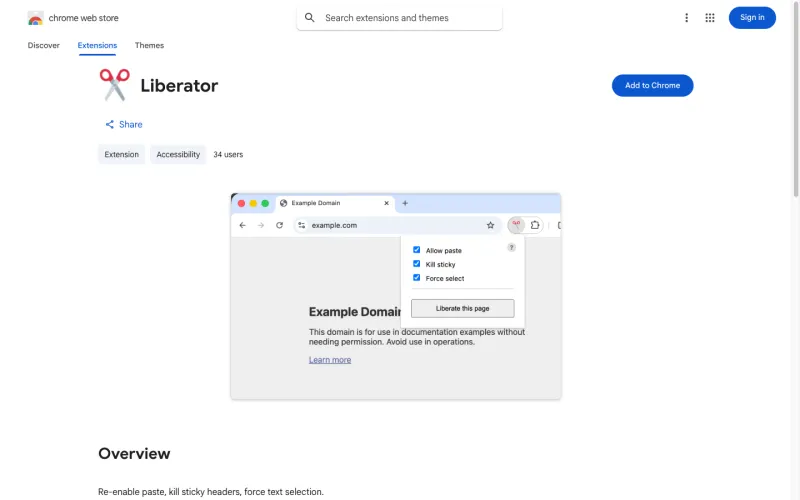This screenshot has height=500, width=800.
Task: Click the globe favicon on preview tab
Action: coord(283,203)
